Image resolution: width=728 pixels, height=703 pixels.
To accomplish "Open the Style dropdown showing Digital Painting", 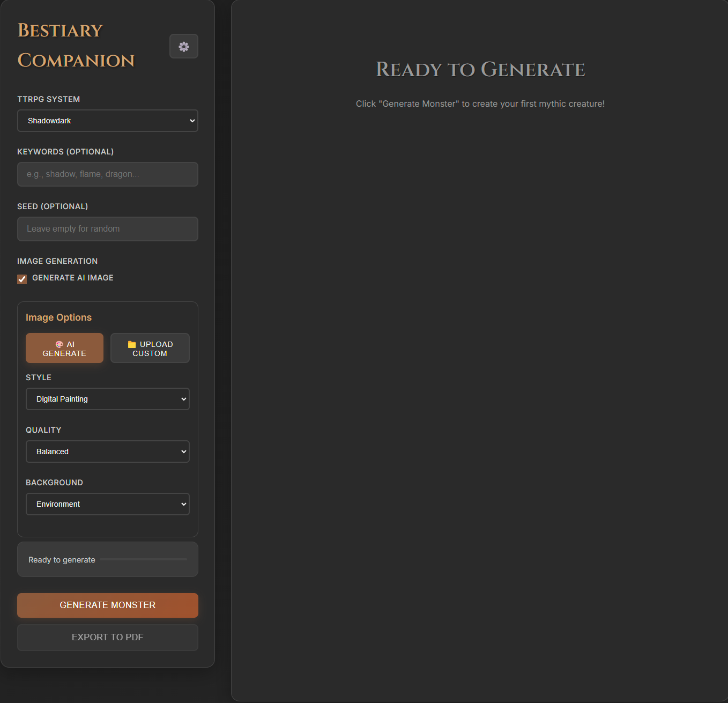I will [107, 399].
